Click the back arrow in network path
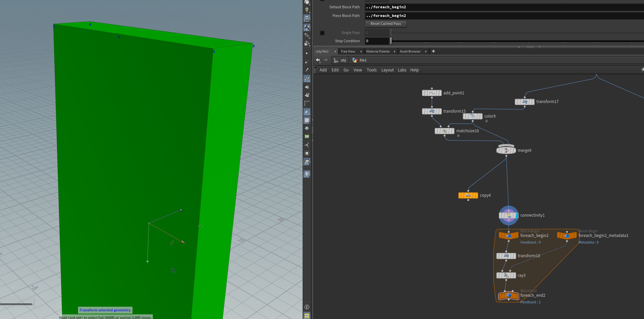The width and height of the screenshot is (644, 319). coord(318,60)
